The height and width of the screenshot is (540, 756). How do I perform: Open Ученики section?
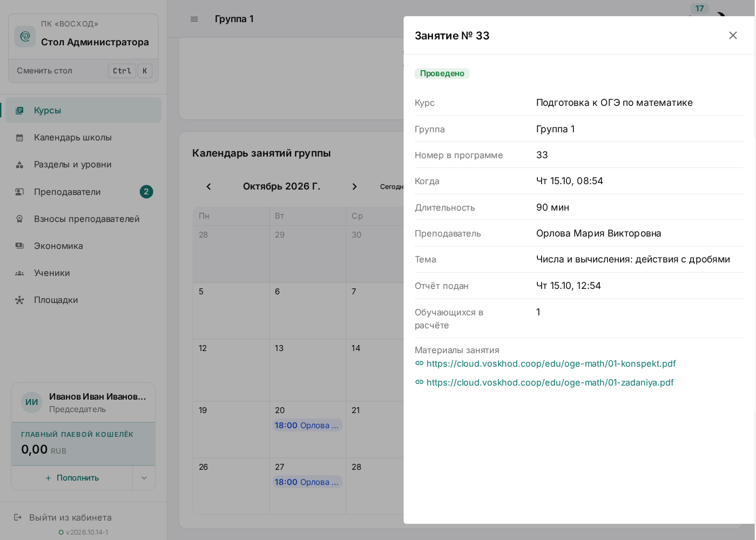83,273
